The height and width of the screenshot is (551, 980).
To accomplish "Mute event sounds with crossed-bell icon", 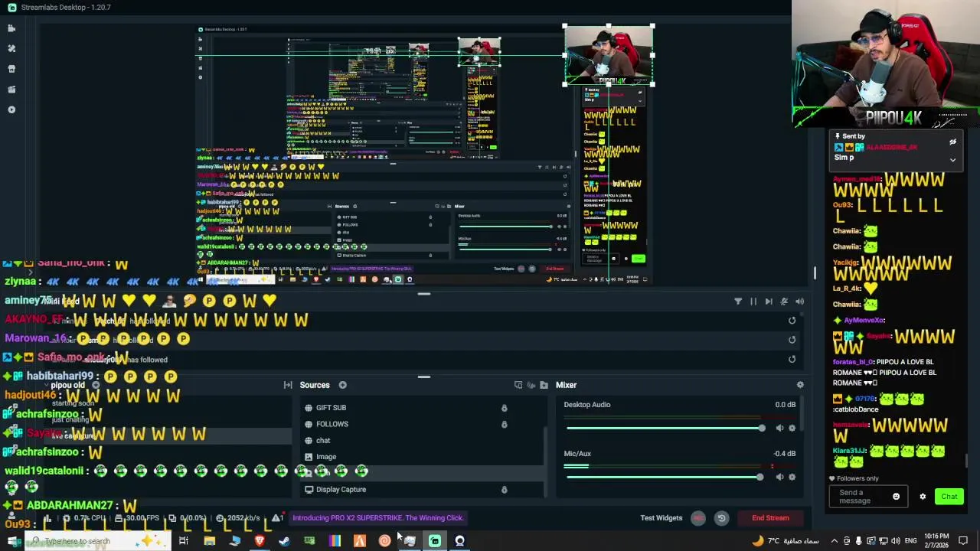I will 784,302.
